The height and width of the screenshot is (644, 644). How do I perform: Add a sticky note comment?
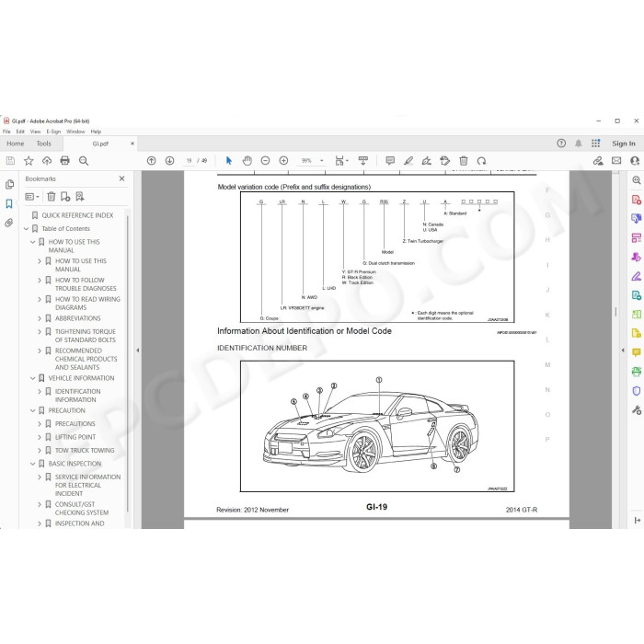390,161
